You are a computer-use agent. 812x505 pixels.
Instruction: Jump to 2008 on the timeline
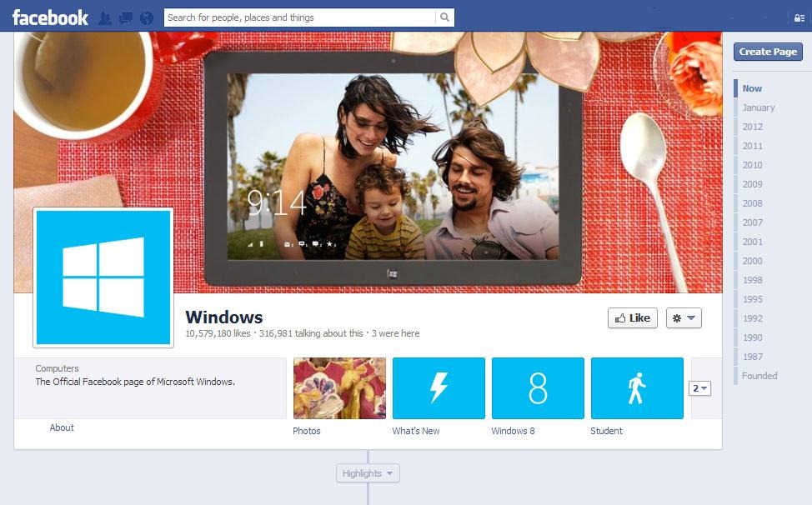[x=753, y=203]
